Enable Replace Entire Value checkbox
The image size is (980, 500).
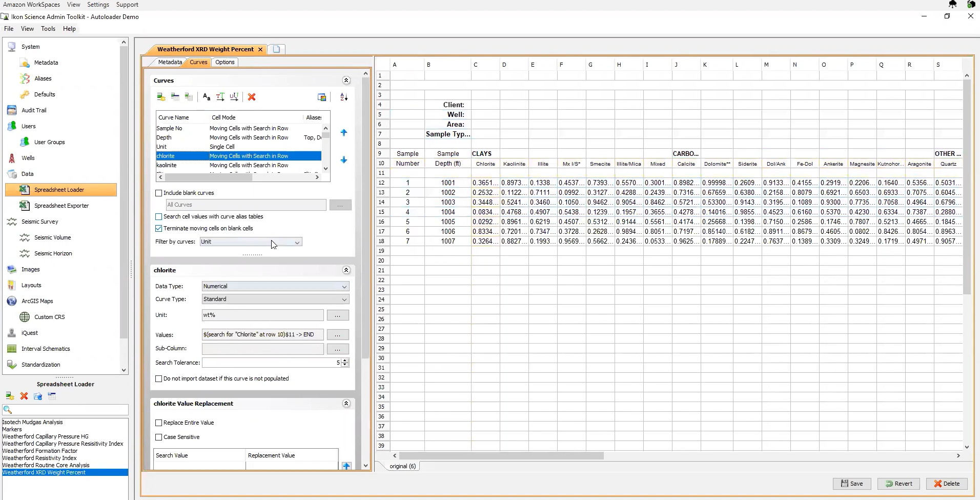click(159, 423)
